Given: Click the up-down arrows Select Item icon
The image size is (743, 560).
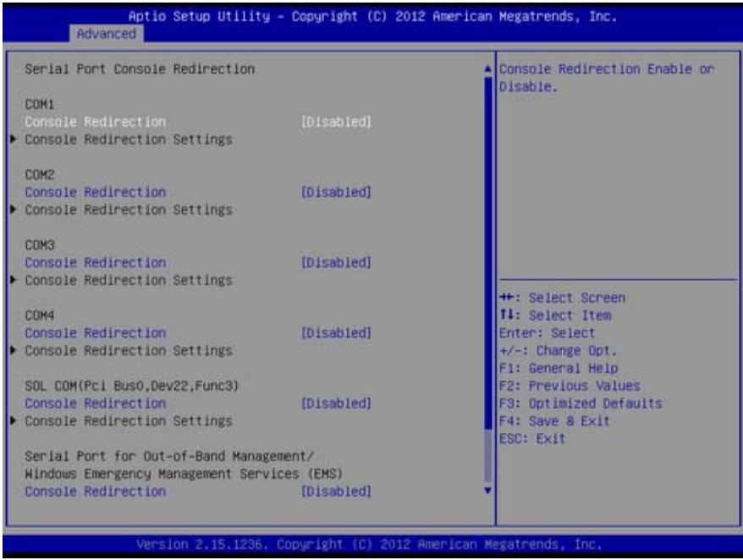Looking at the screenshot, I should pyautogui.click(x=507, y=315).
